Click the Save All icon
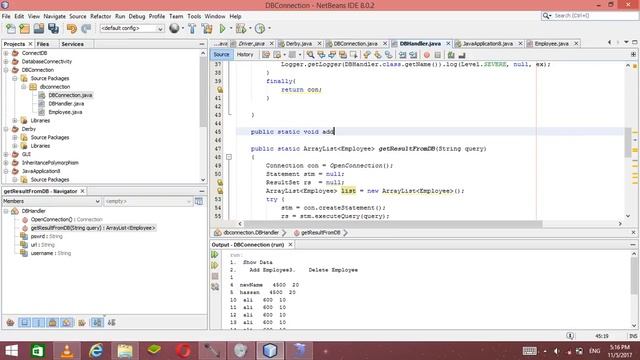Viewport: 640px width, 360px height. point(53,29)
